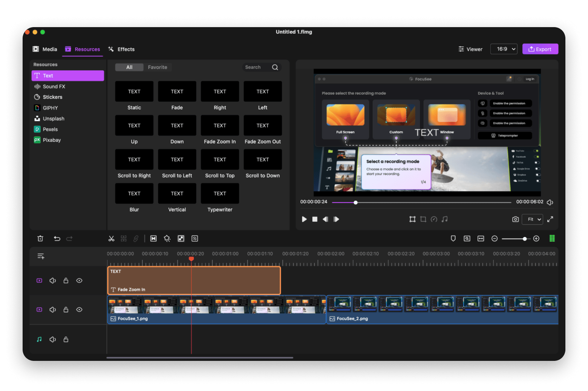Enter fullscreen preview mode

[x=550, y=219]
